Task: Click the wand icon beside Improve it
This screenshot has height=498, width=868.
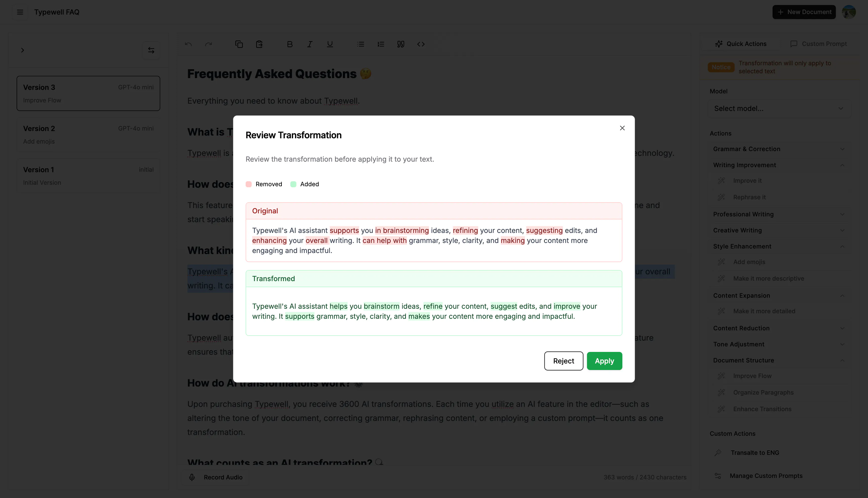Action: [721, 180]
